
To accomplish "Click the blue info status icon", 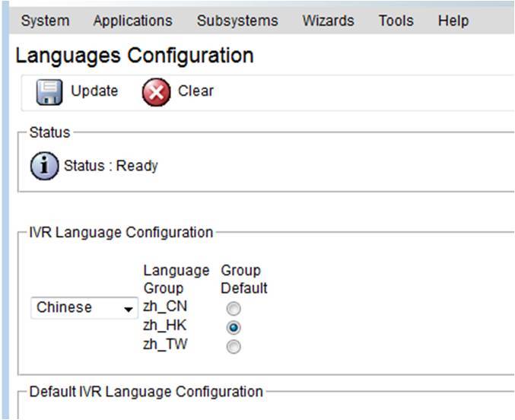I will [45, 166].
